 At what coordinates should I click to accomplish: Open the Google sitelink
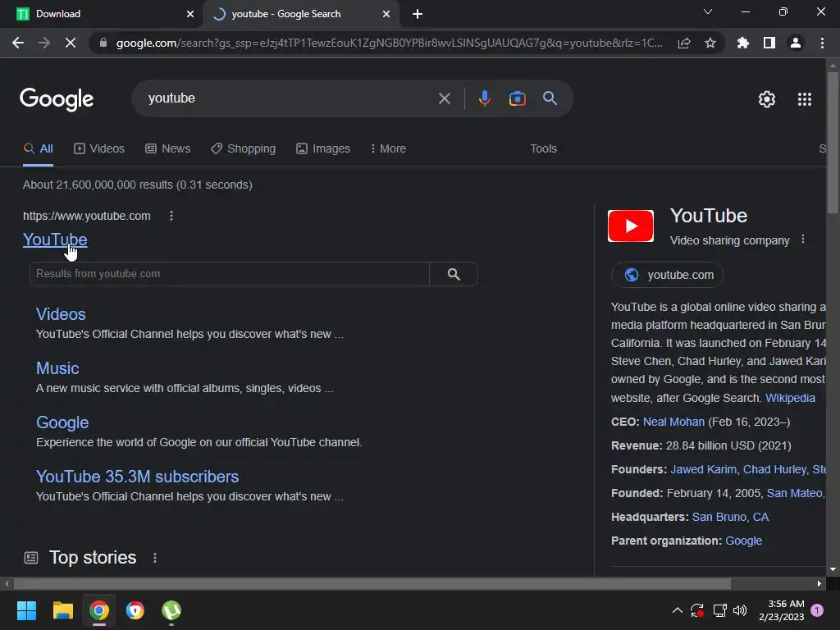(x=62, y=422)
